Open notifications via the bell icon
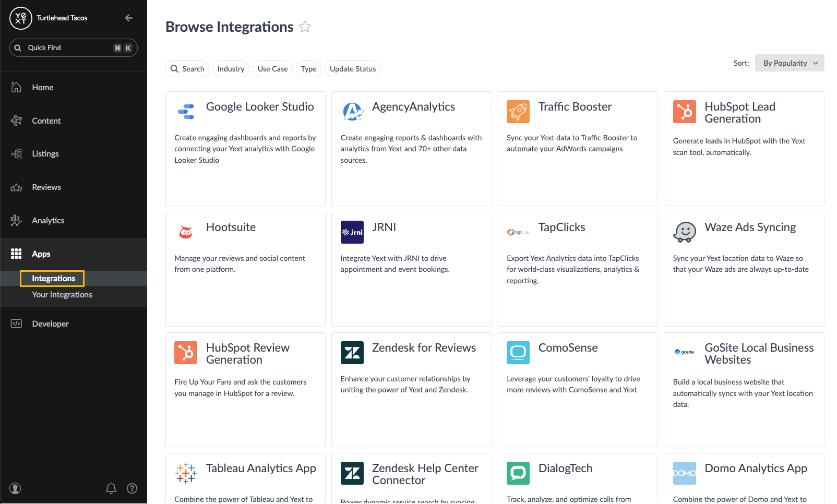Viewport: 837px width, 504px height. click(111, 488)
